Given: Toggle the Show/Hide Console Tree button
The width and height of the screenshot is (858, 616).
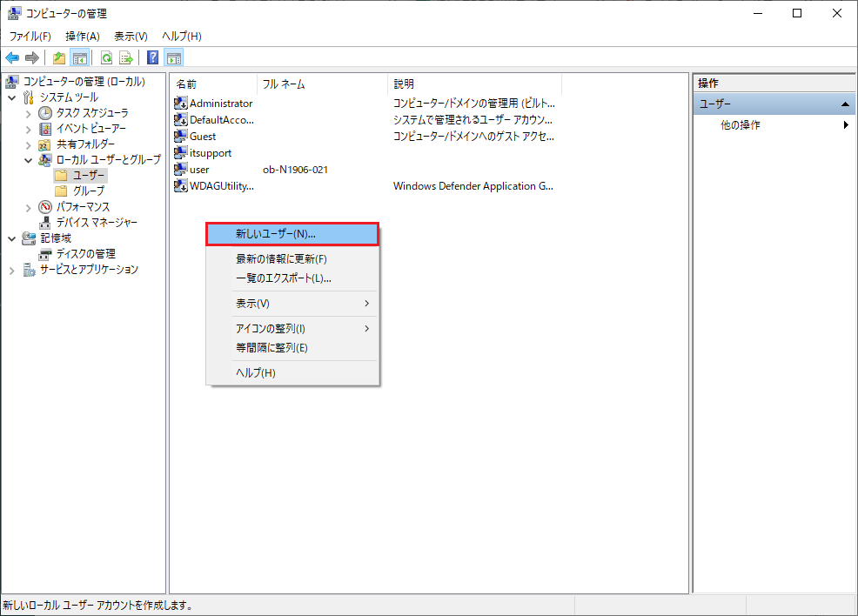Looking at the screenshot, I should [80, 58].
